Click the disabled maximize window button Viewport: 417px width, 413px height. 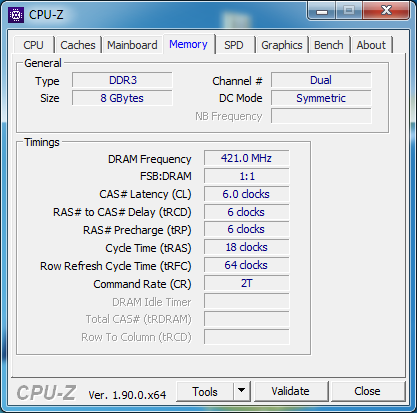point(349,11)
